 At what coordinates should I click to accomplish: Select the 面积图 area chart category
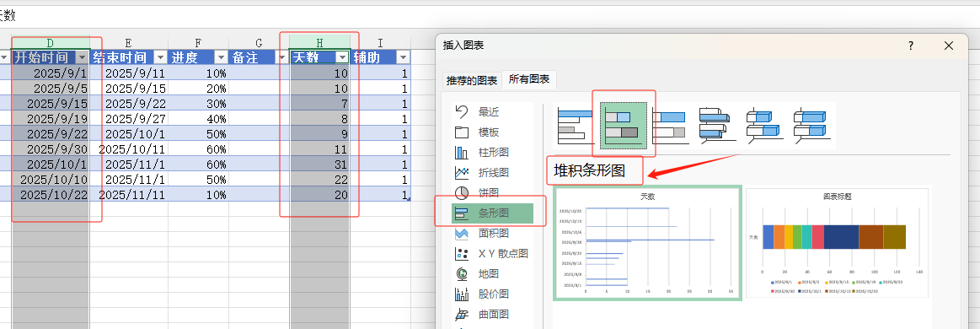coord(492,234)
